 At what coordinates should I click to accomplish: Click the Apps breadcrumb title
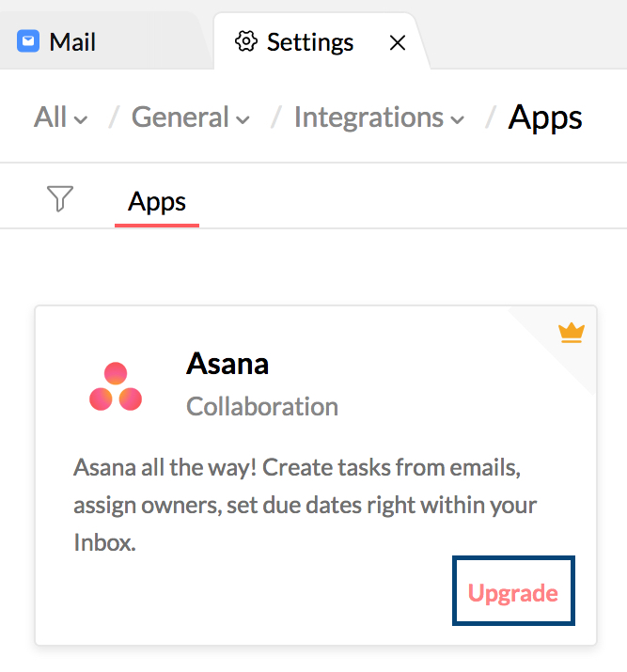tap(544, 117)
